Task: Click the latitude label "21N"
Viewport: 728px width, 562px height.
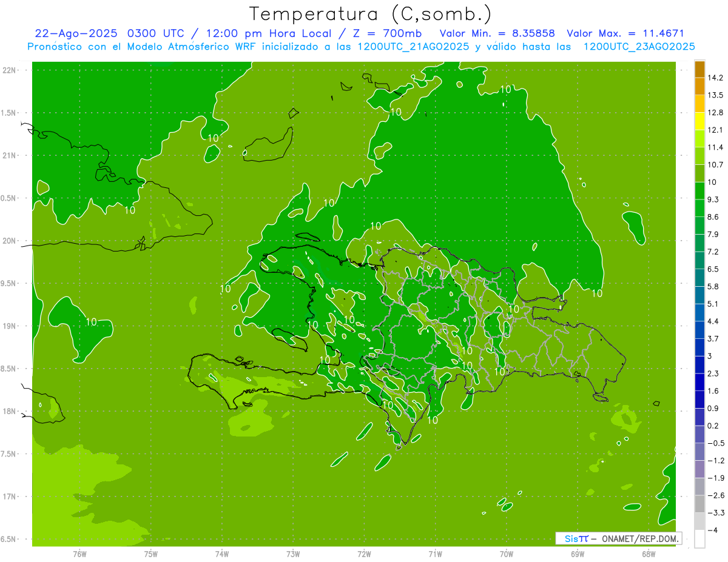Action: 10,155
